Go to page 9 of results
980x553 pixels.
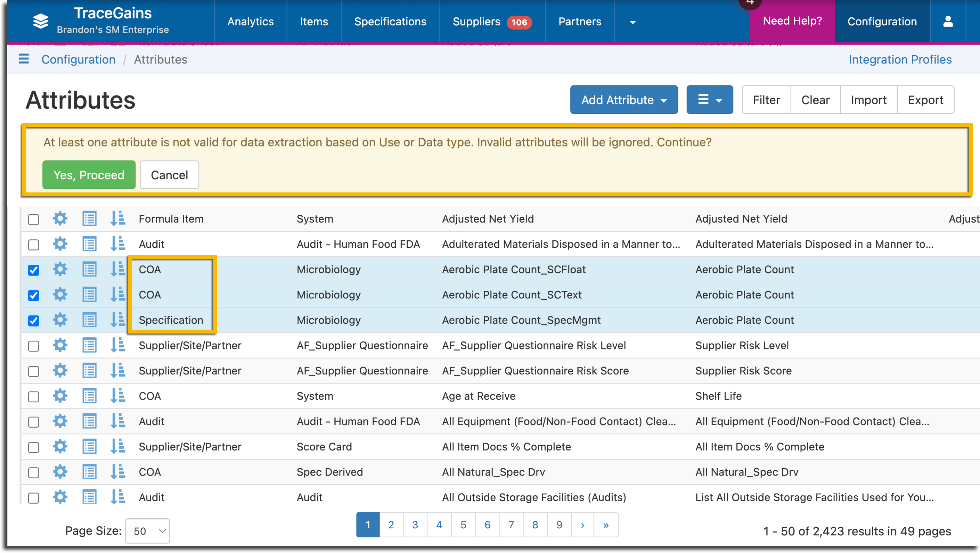point(559,525)
